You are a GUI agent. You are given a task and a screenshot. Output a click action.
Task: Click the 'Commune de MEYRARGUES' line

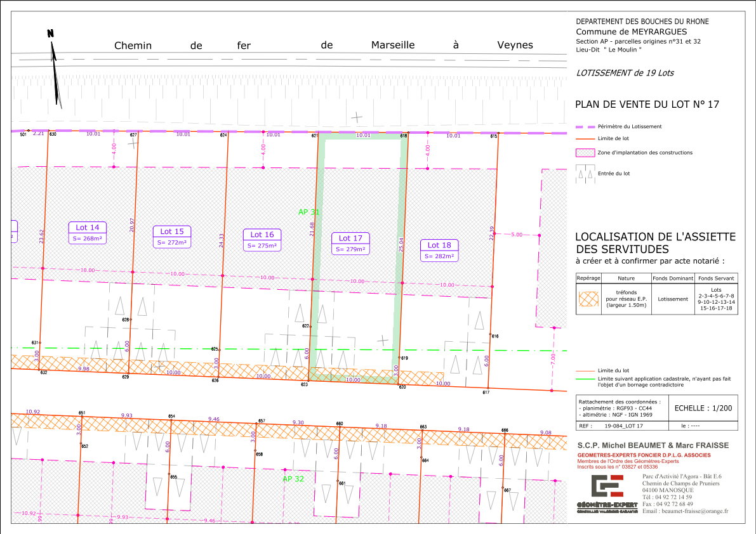pyautogui.click(x=631, y=32)
